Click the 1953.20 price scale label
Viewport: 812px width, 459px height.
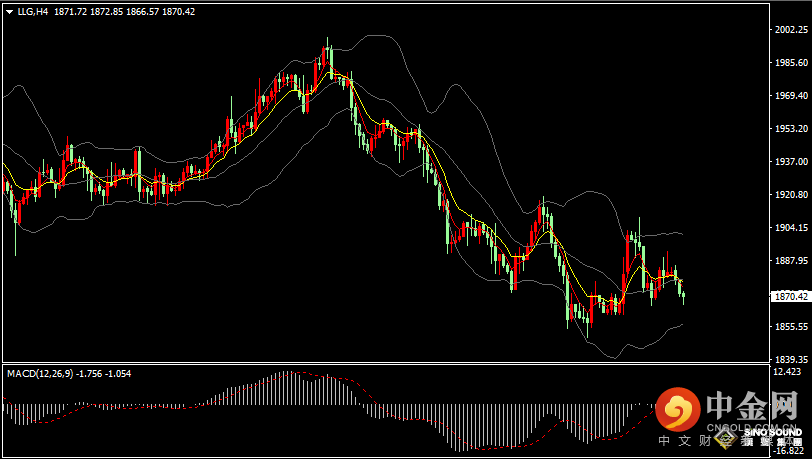pos(791,129)
